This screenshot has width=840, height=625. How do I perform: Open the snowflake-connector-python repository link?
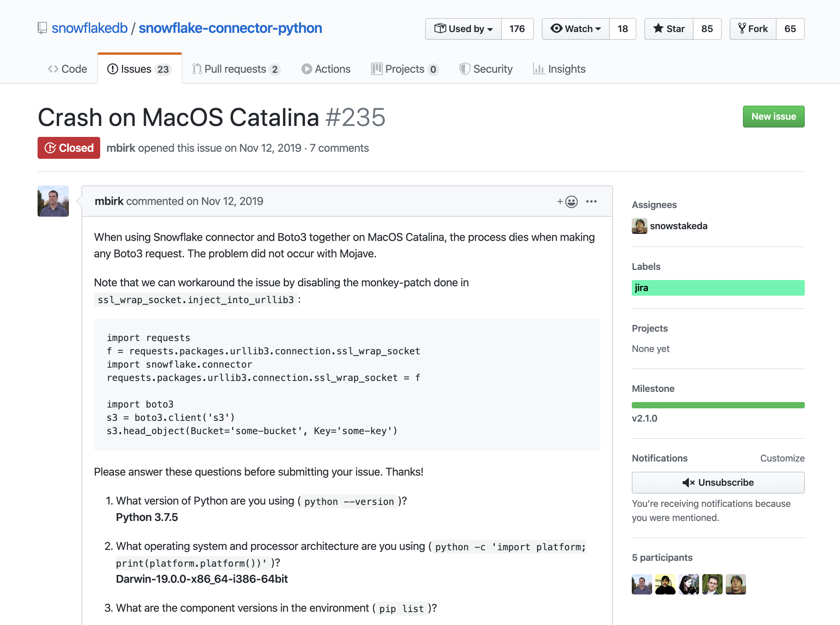[230, 28]
